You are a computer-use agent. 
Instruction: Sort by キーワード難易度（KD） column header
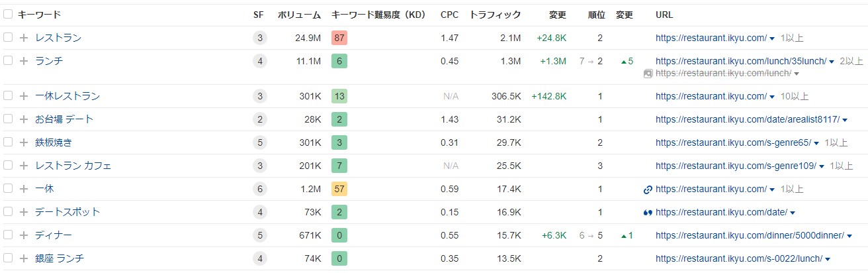point(378,15)
